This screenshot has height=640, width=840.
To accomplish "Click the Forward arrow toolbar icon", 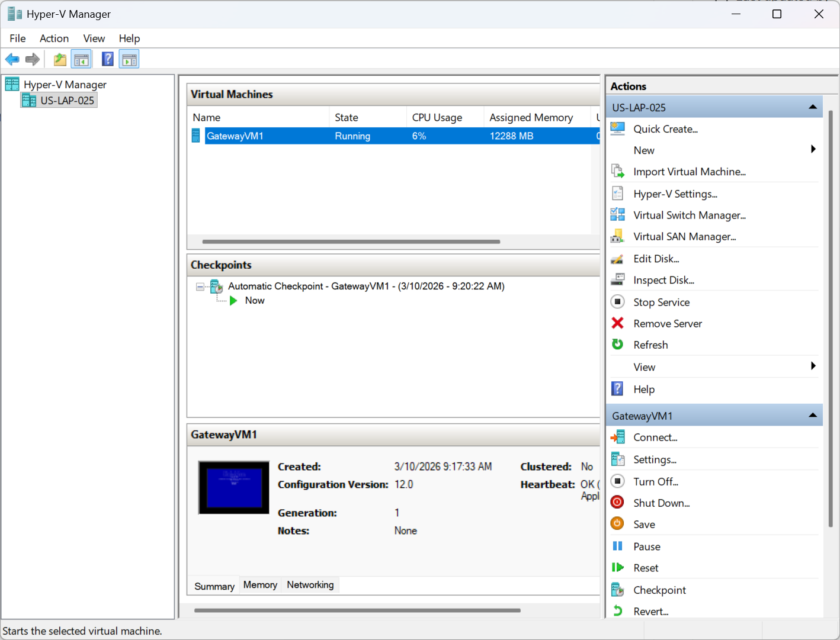I will [x=33, y=59].
